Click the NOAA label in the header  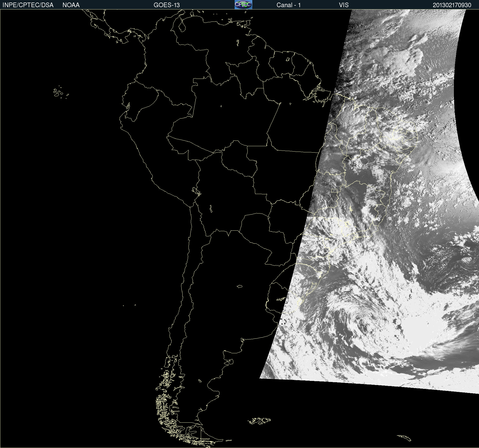tap(71, 5)
